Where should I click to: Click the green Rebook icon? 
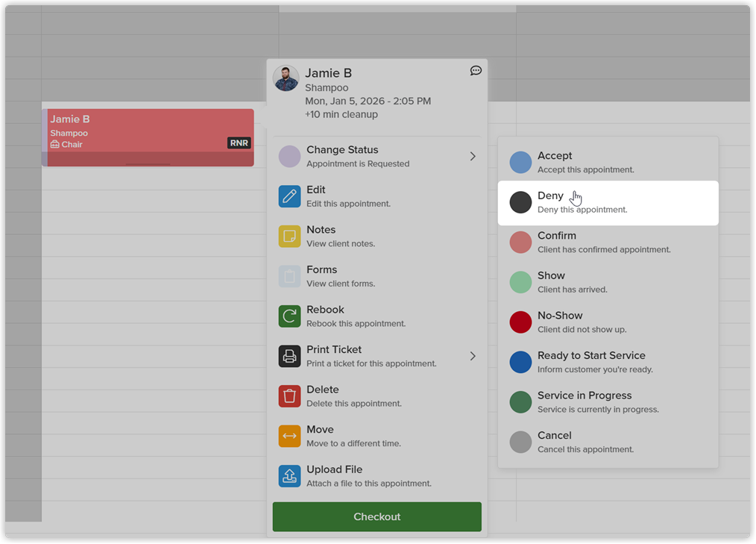289,316
